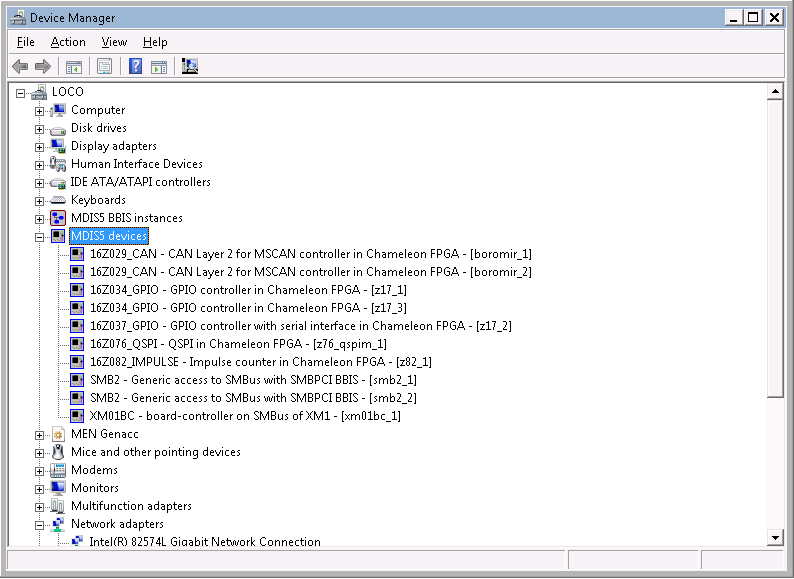
Task: Open the Help toolbar icon
Action: click(135, 67)
